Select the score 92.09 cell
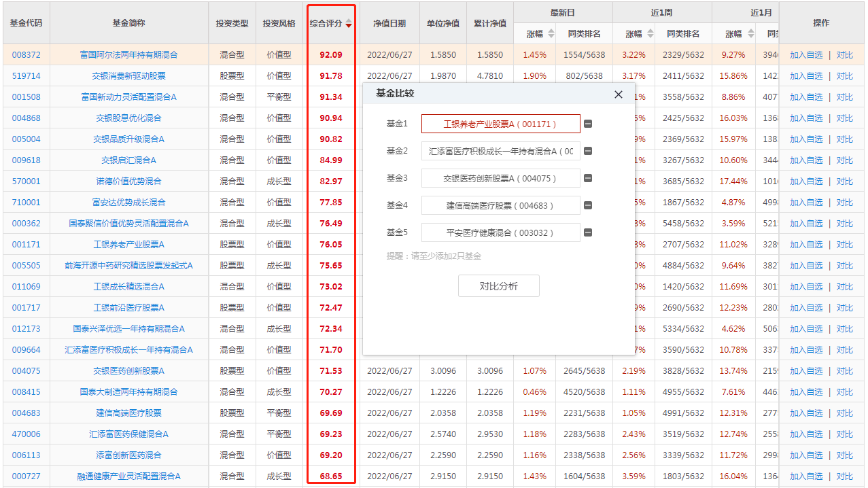This screenshot has height=488, width=868. [x=331, y=55]
